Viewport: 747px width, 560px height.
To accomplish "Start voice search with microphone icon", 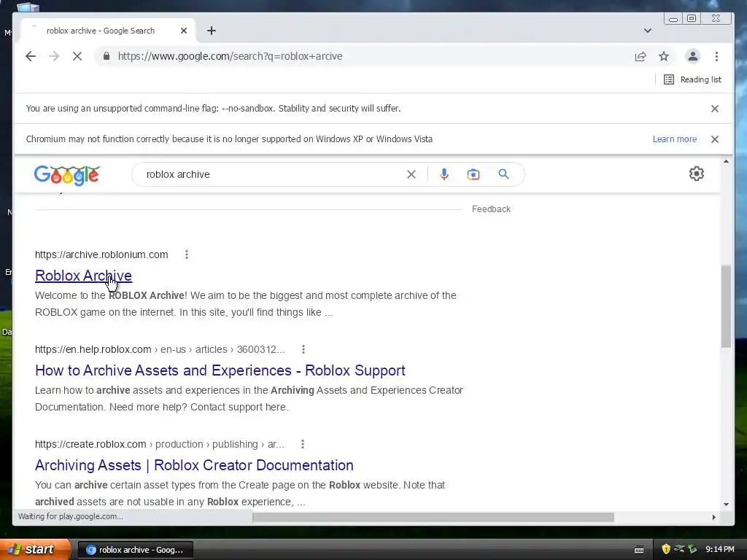I will (x=444, y=174).
